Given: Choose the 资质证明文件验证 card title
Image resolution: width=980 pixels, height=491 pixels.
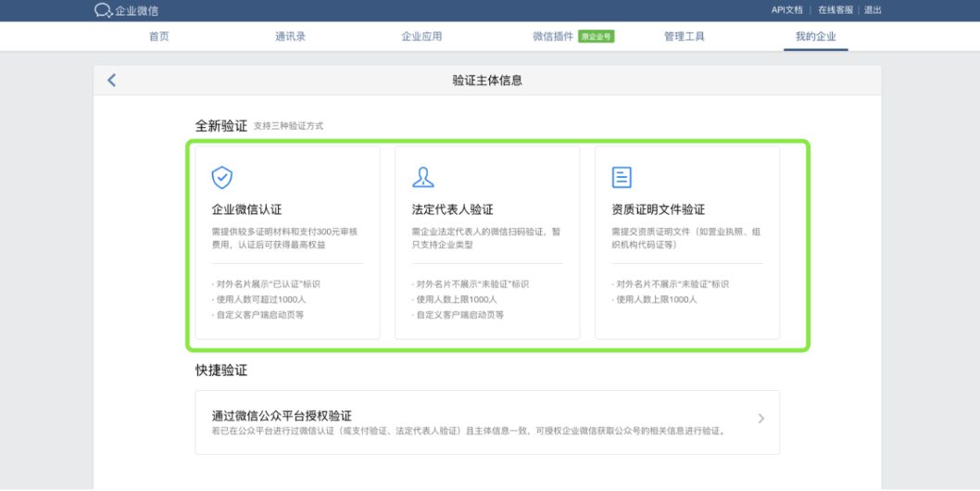Looking at the screenshot, I should (x=659, y=209).
